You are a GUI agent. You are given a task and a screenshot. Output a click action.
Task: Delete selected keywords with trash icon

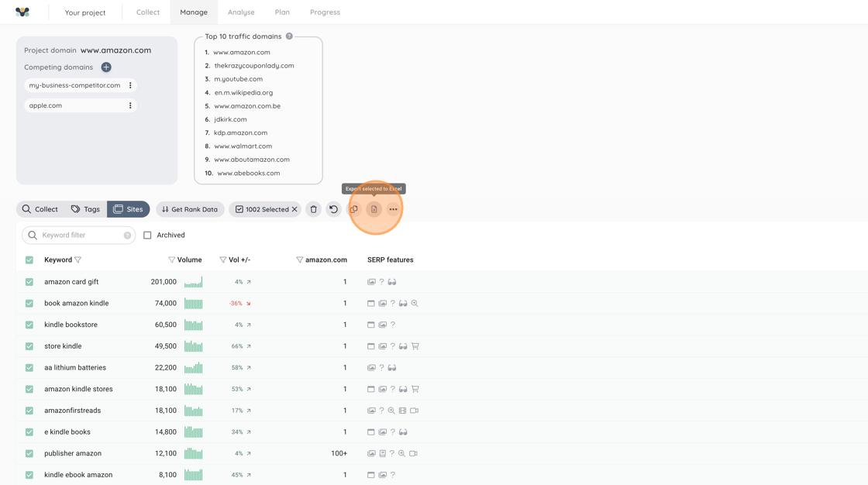313,209
